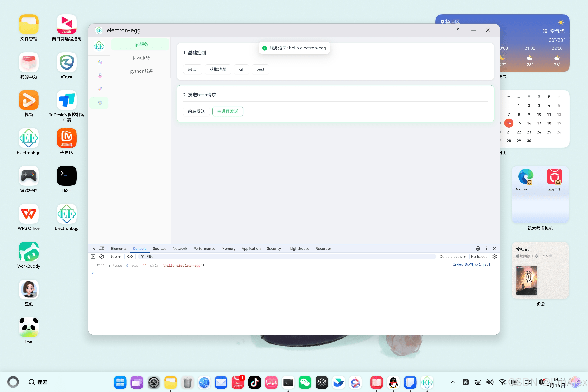588x392 pixels.
Task: Open DevTools three-dot customize menu
Action: (486, 248)
